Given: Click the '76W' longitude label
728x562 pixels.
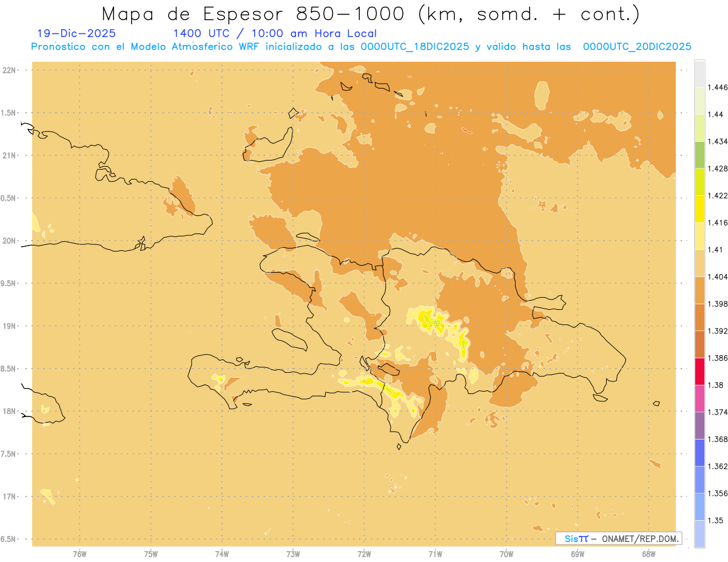Looking at the screenshot, I should (79, 554).
